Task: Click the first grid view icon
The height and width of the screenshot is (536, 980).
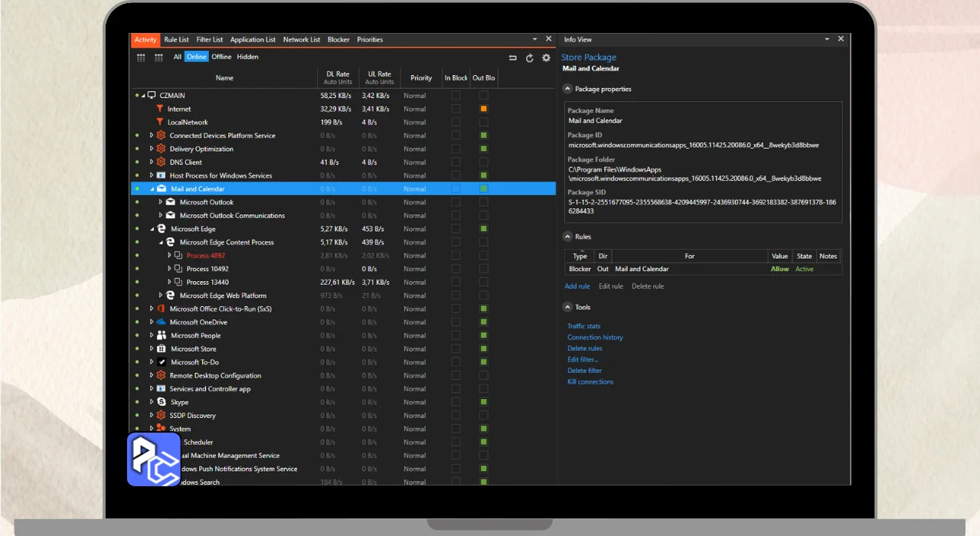Action: 141,57
